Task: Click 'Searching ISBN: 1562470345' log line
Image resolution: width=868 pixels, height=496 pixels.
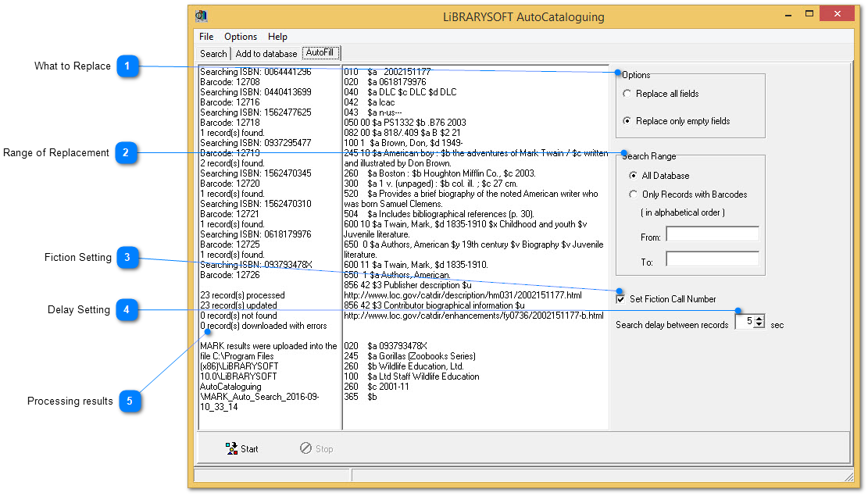Action: point(255,173)
